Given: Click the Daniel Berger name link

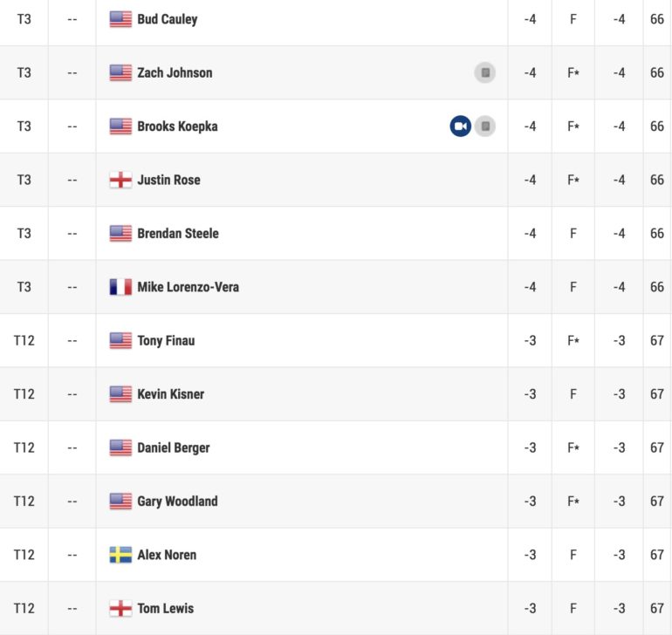Looking at the screenshot, I should tap(174, 447).
